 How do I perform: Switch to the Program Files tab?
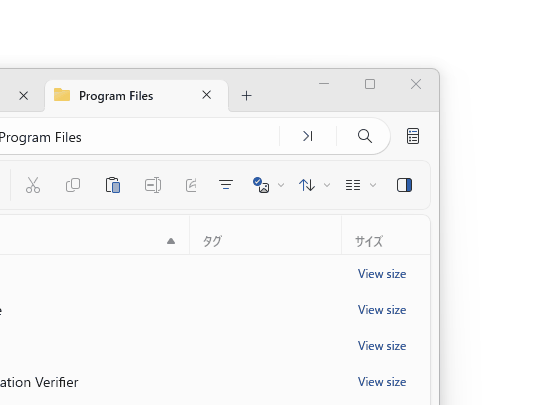116,96
